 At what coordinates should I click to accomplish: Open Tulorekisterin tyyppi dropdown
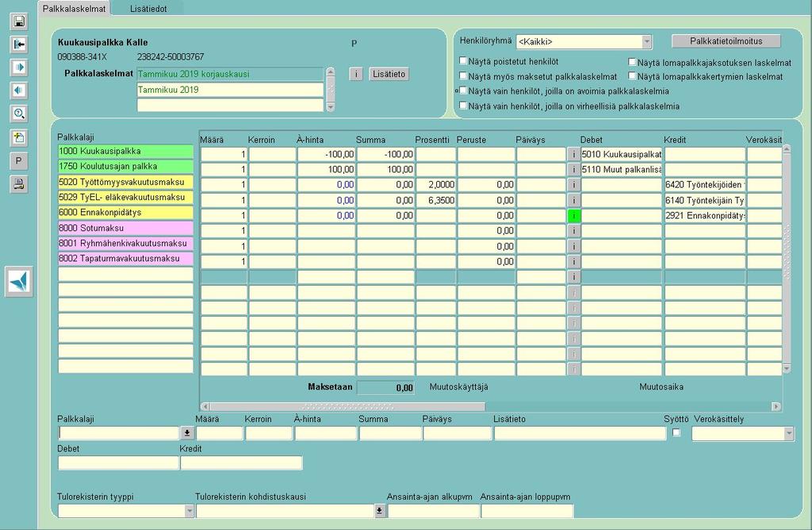click(x=189, y=511)
